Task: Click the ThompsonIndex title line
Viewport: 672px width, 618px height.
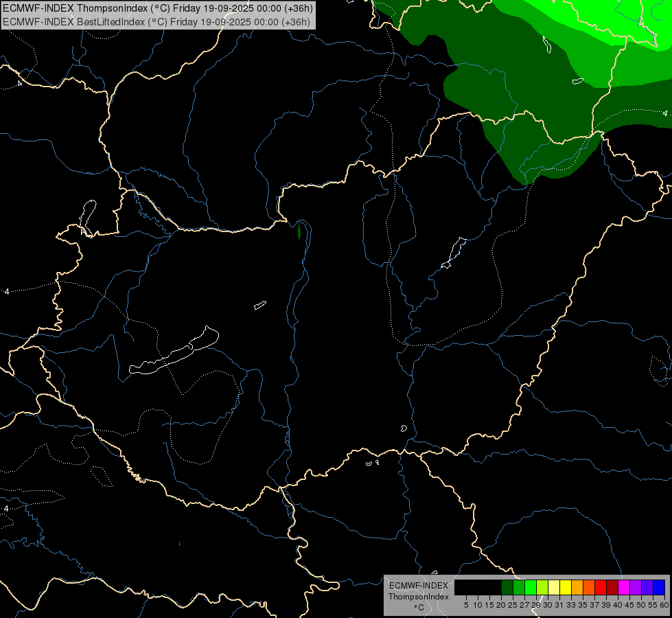Action: 158,8
